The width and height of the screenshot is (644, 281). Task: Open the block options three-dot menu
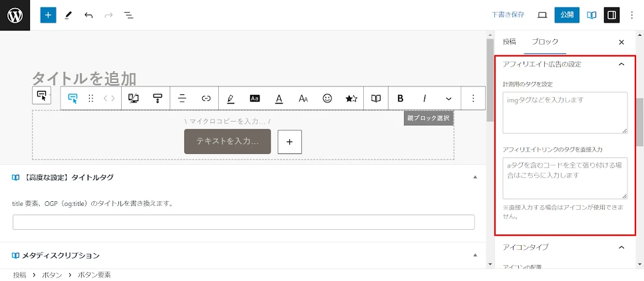[473, 98]
